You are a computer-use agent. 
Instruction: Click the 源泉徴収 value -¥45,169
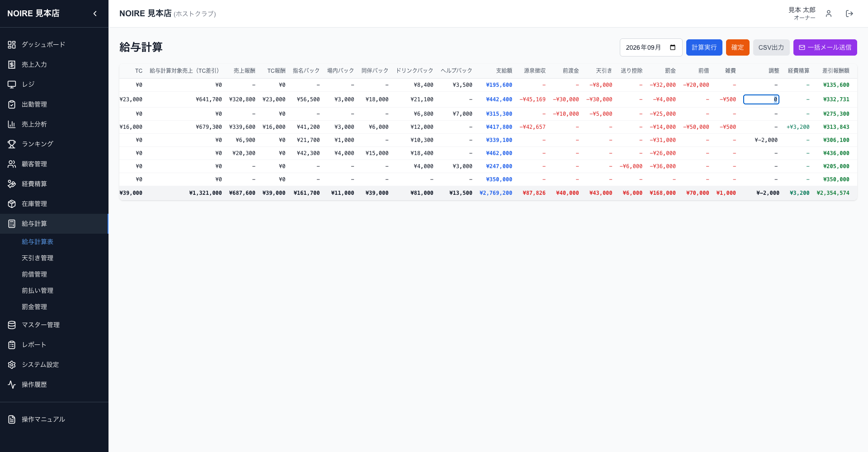pyautogui.click(x=532, y=99)
